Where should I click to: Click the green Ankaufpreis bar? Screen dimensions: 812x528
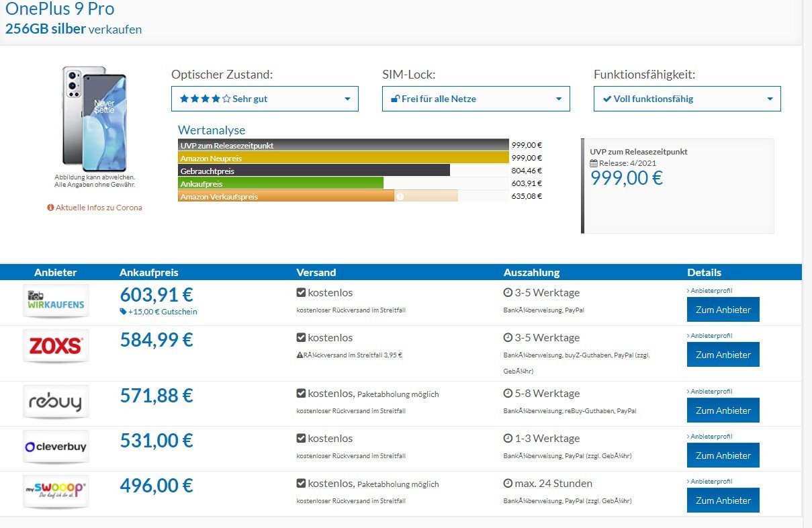pos(281,183)
